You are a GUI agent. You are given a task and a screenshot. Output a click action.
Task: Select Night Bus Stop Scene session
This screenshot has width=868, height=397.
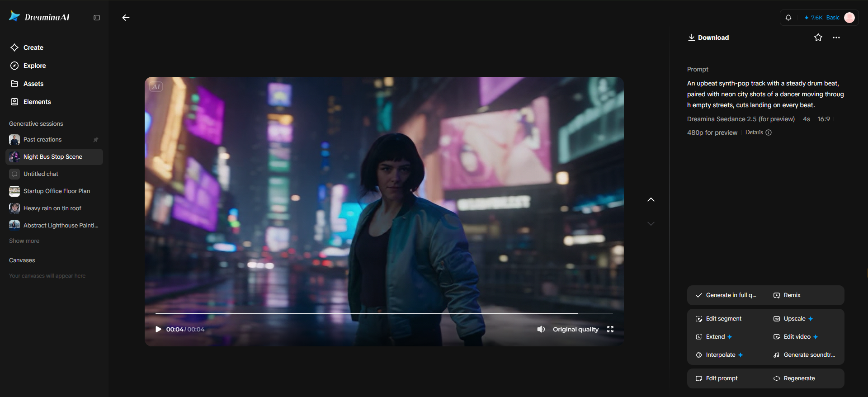[54, 157]
